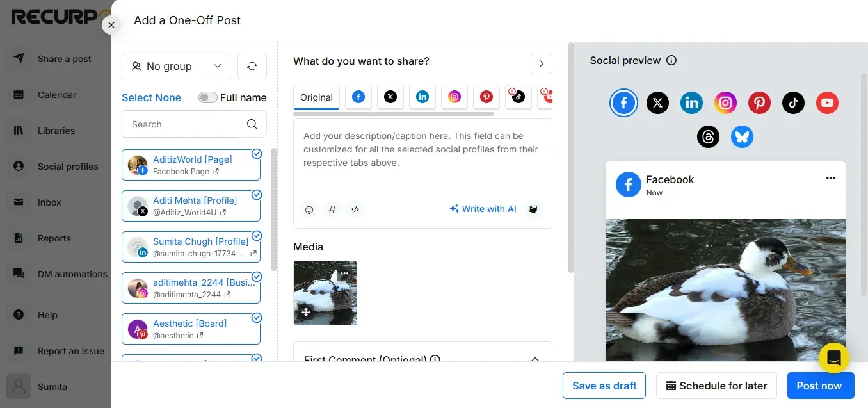The width and height of the screenshot is (868, 408).
Task: Open the media library icon beside Write with AI
Action: [532, 209]
